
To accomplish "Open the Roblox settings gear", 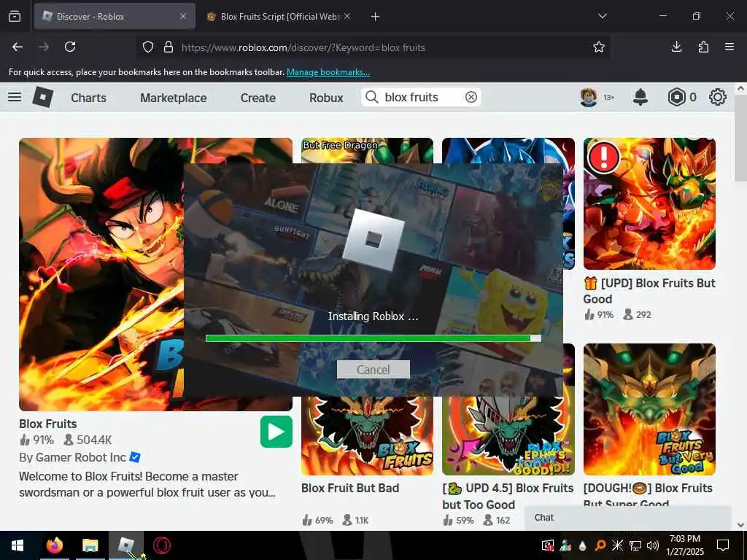I will pos(718,97).
